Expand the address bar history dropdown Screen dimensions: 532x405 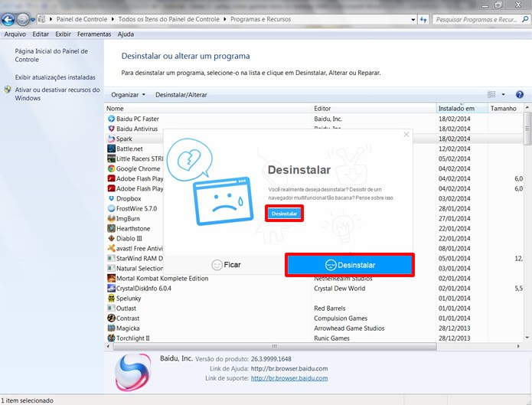[x=413, y=20]
